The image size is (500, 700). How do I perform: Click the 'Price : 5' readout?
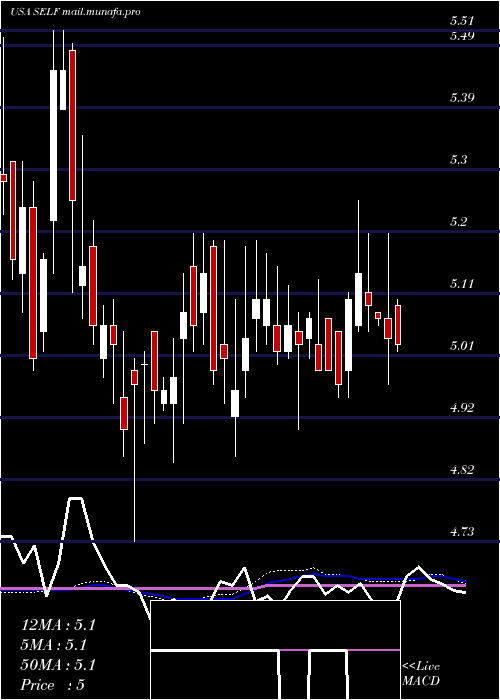[53, 685]
